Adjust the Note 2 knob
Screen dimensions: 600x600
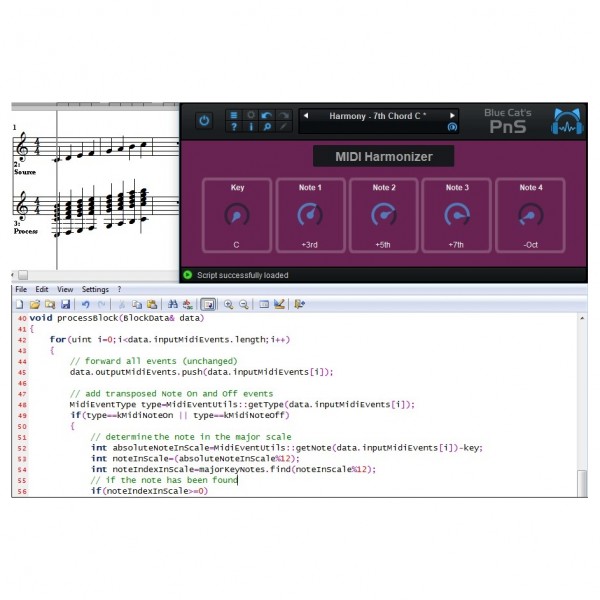(384, 215)
